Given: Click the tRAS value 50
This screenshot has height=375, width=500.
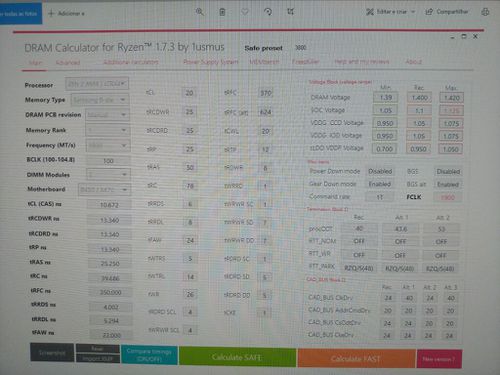Looking at the screenshot, I should pyautogui.click(x=190, y=167).
